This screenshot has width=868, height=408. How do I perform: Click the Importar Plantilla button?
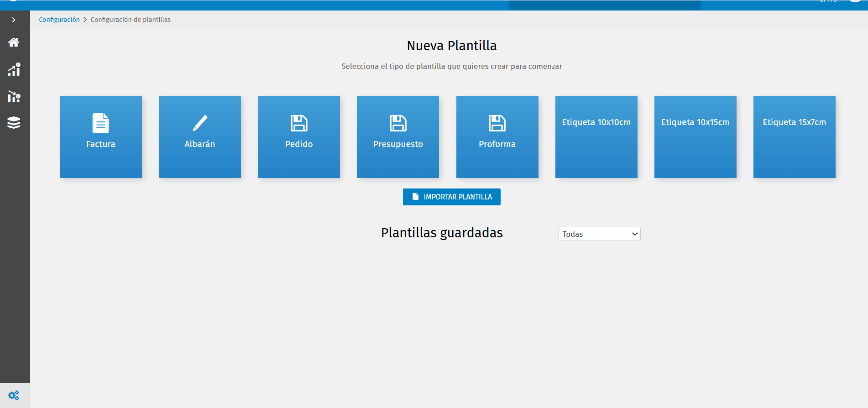tap(452, 197)
